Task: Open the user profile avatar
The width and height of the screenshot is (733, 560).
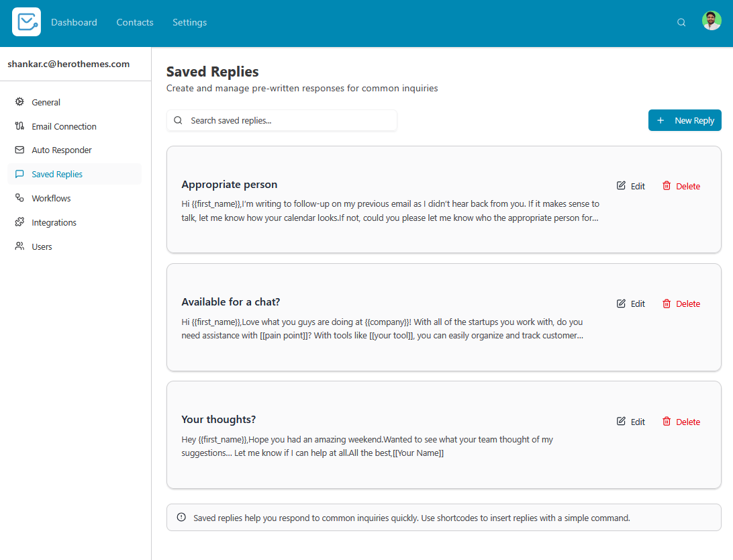Action: pos(712,21)
